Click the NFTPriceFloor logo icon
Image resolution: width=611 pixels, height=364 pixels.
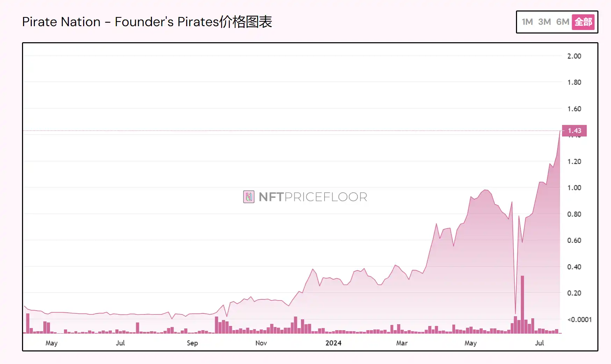click(x=248, y=197)
